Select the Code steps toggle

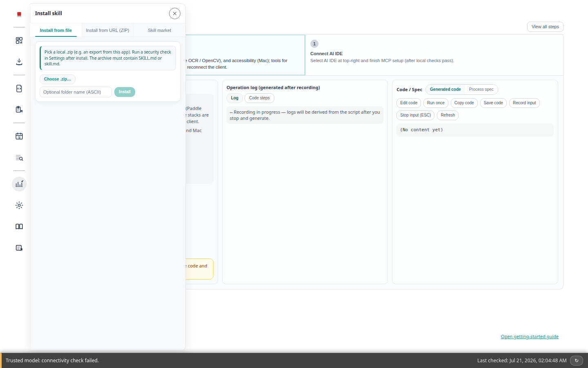coord(259,98)
